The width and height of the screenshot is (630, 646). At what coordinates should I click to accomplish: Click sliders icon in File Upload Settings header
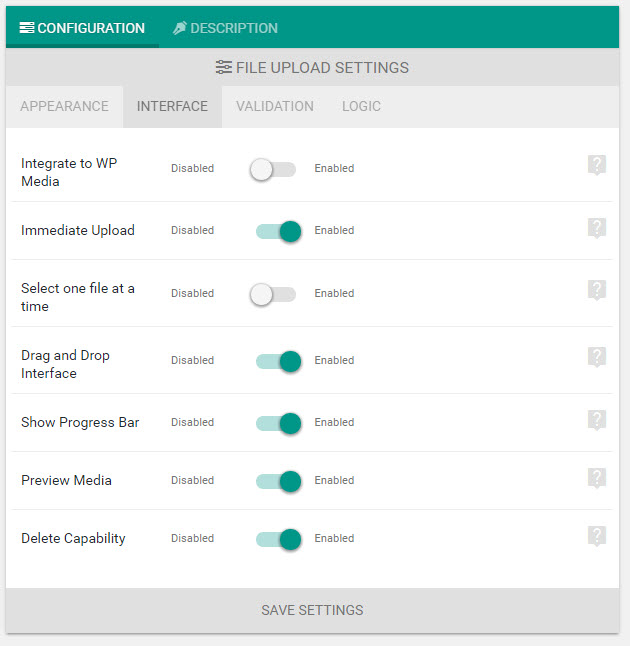(x=224, y=68)
